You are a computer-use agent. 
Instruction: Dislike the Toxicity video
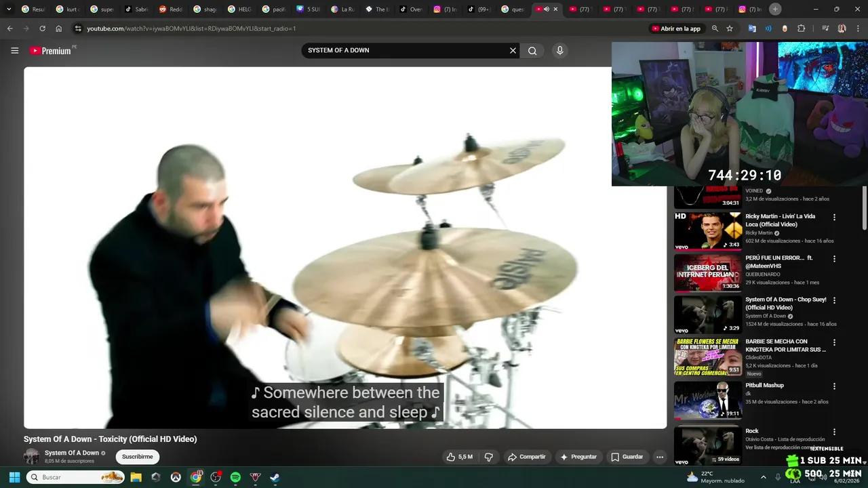(488, 457)
